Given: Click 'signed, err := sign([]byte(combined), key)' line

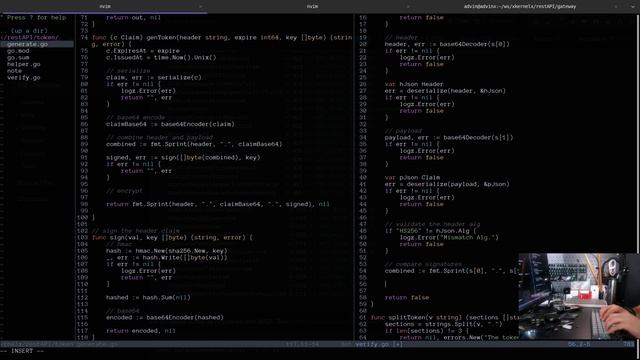Looking at the screenshot, I should [x=183, y=158].
